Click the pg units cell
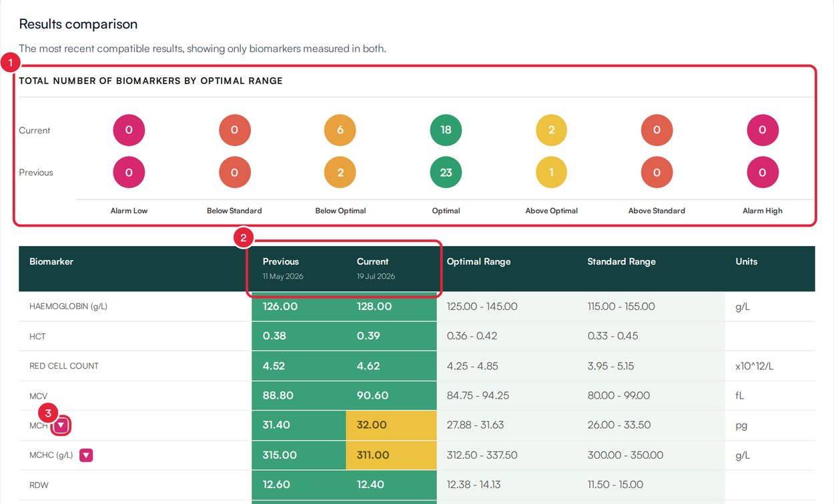The width and height of the screenshot is (834, 504). [741, 426]
